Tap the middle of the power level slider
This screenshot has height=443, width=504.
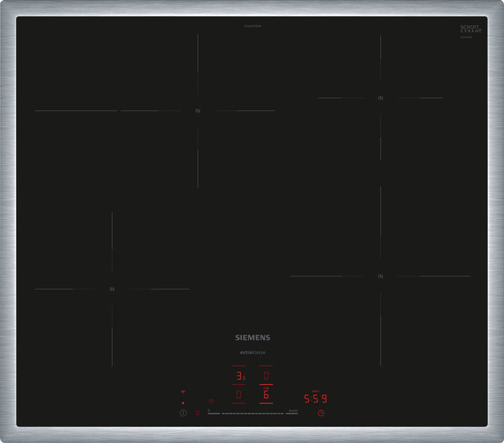253,414
